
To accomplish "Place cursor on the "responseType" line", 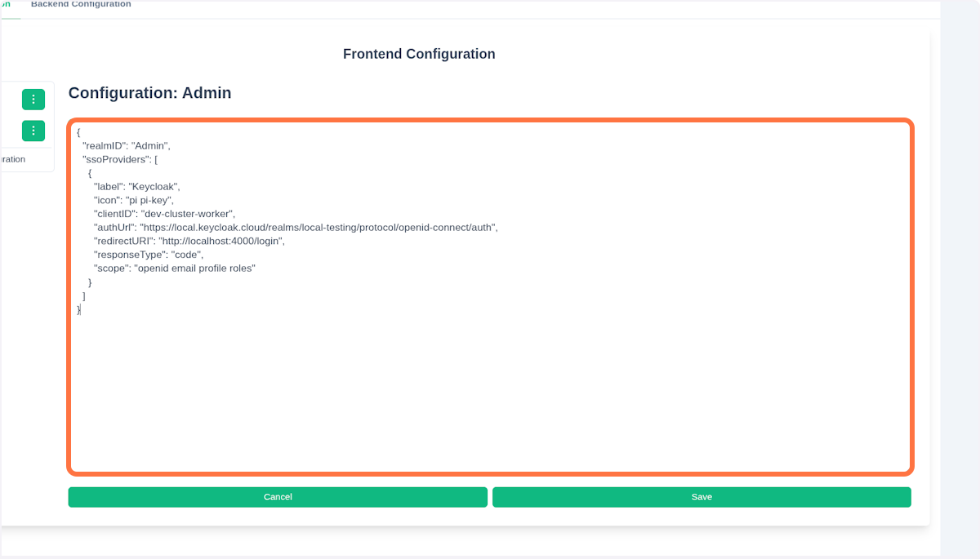I will coord(148,255).
